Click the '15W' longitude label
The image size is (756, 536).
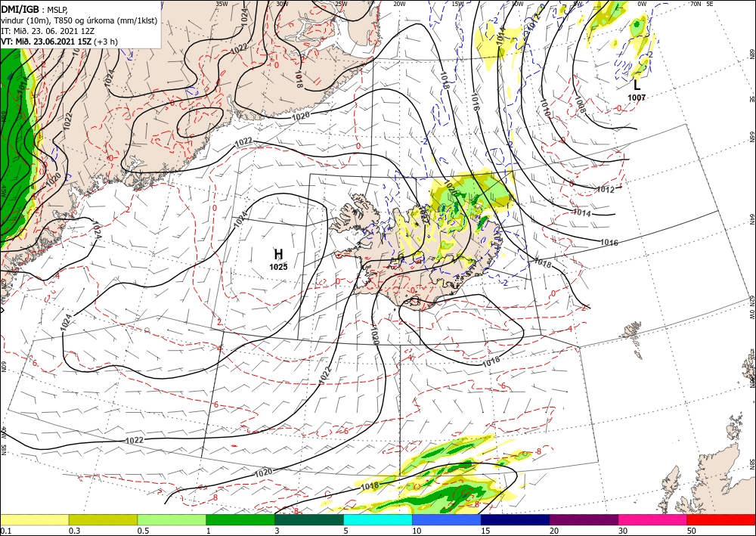point(457,4)
